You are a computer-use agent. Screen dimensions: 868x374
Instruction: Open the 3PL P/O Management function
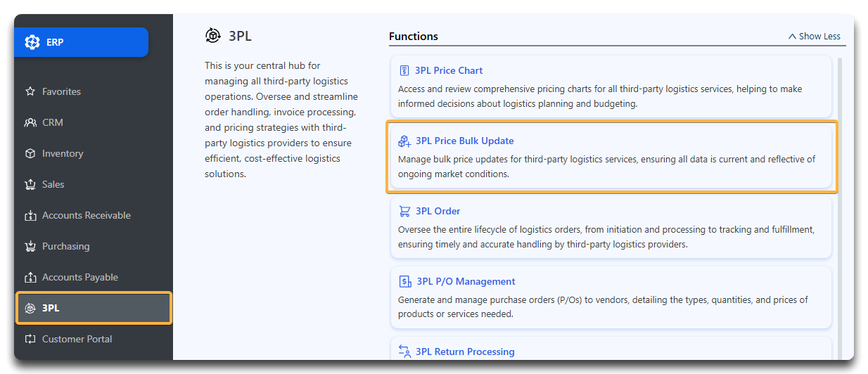[x=466, y=281]
